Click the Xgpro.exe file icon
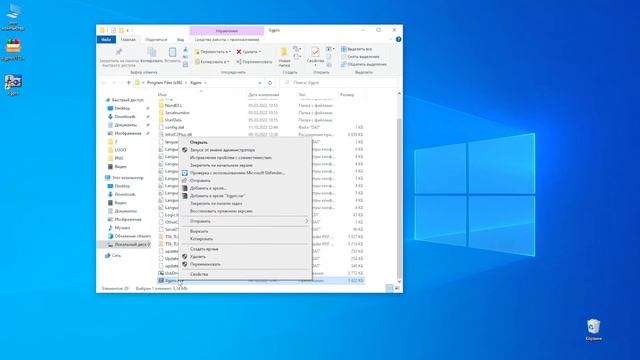Screen dimensions: 640x360 (161, 281)
